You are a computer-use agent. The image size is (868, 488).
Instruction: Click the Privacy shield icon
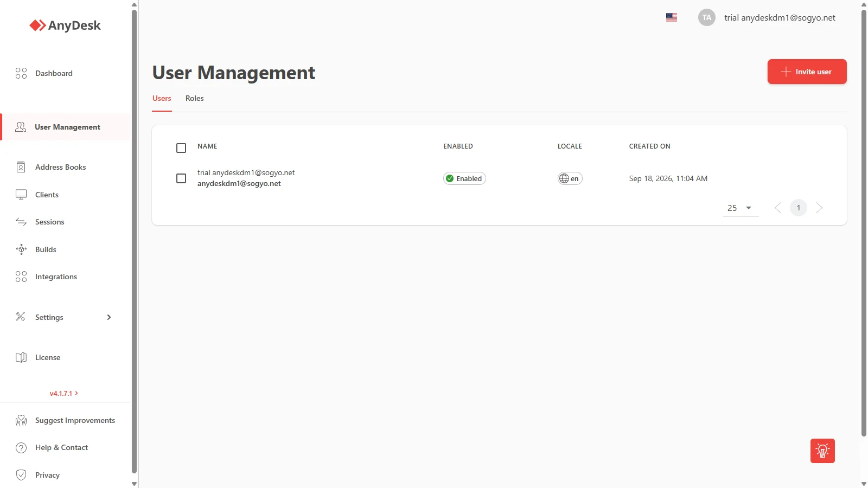[x=21, y=475]
